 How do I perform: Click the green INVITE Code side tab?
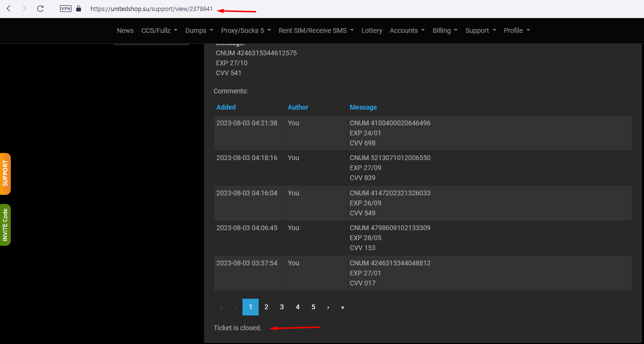click(x=5, y=225)
